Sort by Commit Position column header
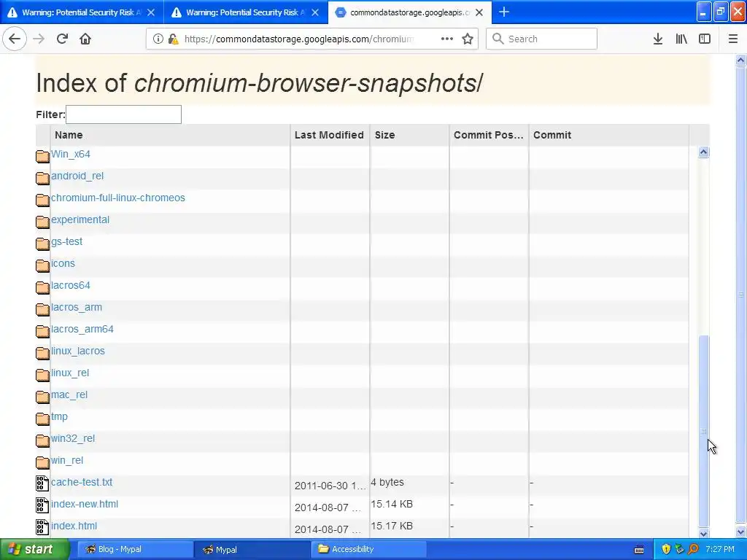This screenshot has width=747, height=560. click(489, 135)
